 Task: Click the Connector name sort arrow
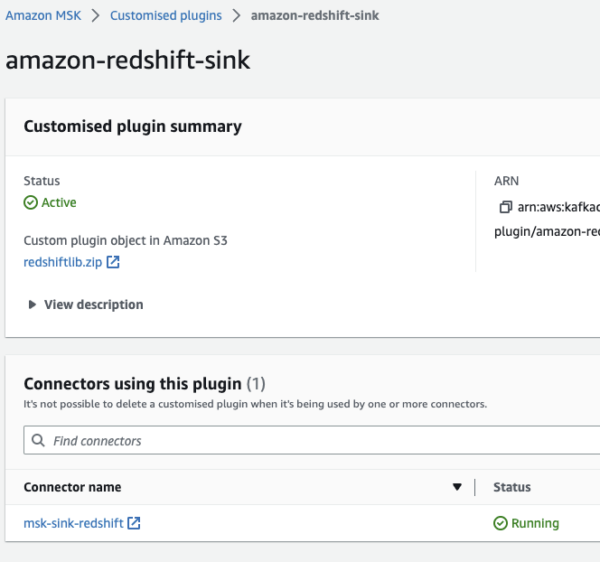coord(457,487)
